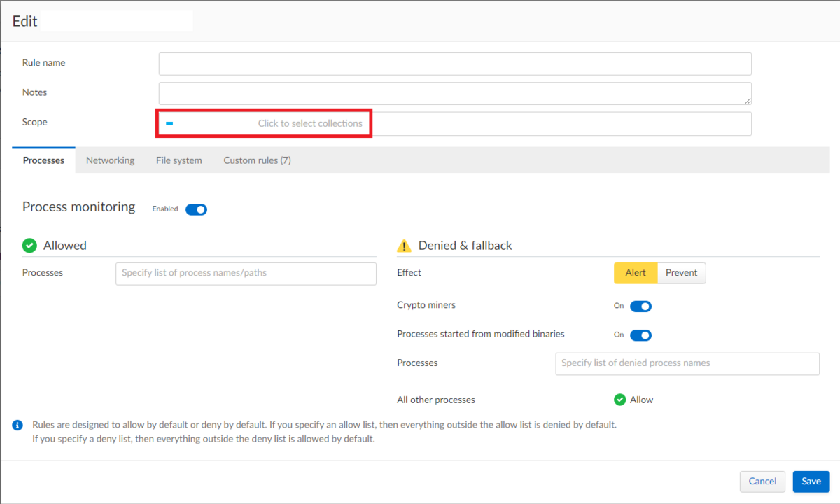The width and height of the screenshot is (840, 504).
Task: Click the yellow warning icon beside Denied & fallback
Action: (404, 246)
